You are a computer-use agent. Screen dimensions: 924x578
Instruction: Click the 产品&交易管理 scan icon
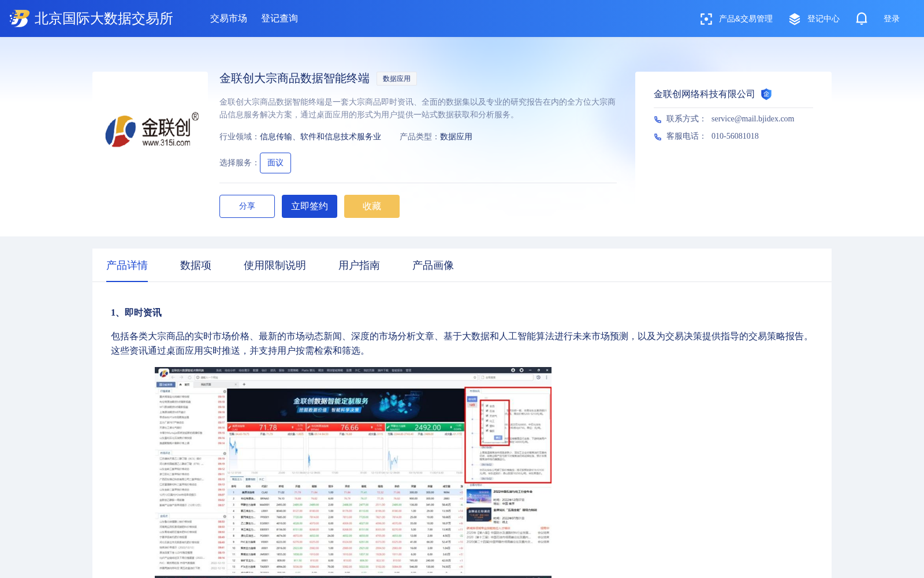[x=706, y=19]
